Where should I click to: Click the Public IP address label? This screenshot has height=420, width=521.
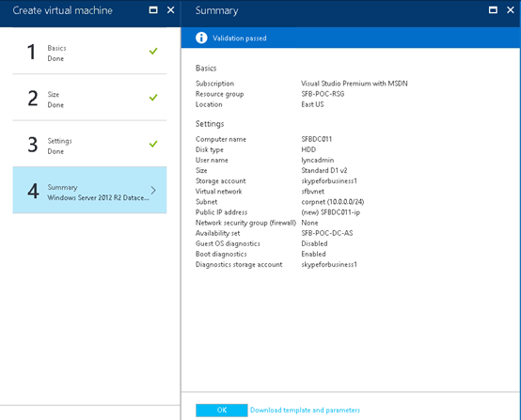221,212
